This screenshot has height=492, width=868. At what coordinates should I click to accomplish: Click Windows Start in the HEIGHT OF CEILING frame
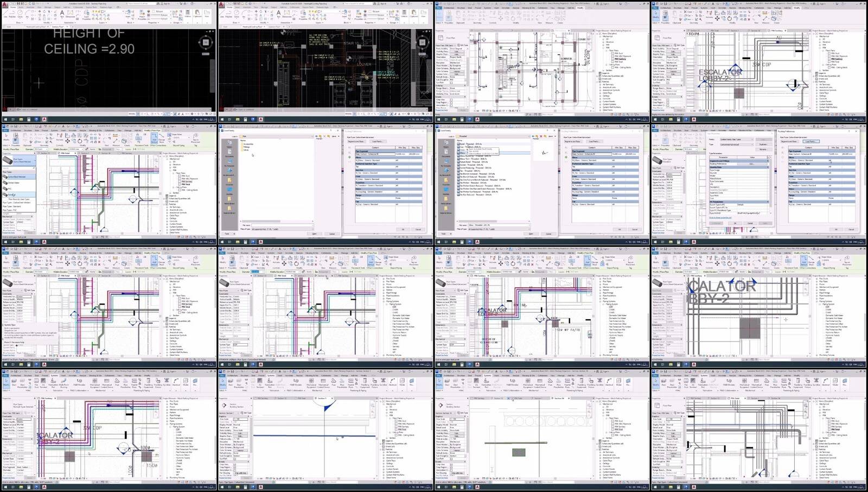tap(5, 119)
